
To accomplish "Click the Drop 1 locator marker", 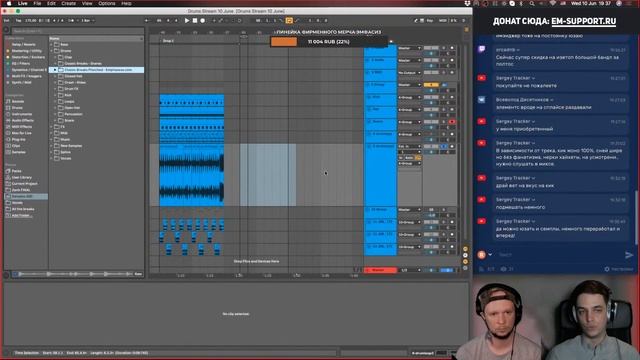I will click(168, 41).
